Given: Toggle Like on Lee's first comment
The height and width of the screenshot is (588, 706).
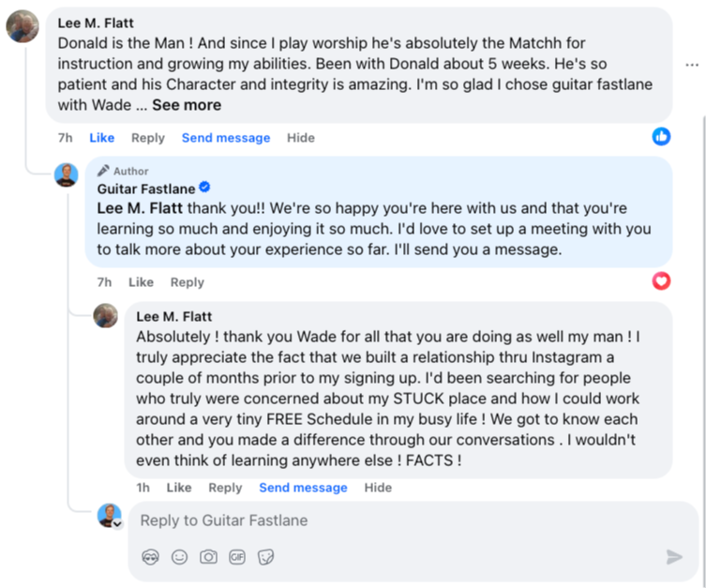Looking at the screenshot, I should click(x=102, y=138).
